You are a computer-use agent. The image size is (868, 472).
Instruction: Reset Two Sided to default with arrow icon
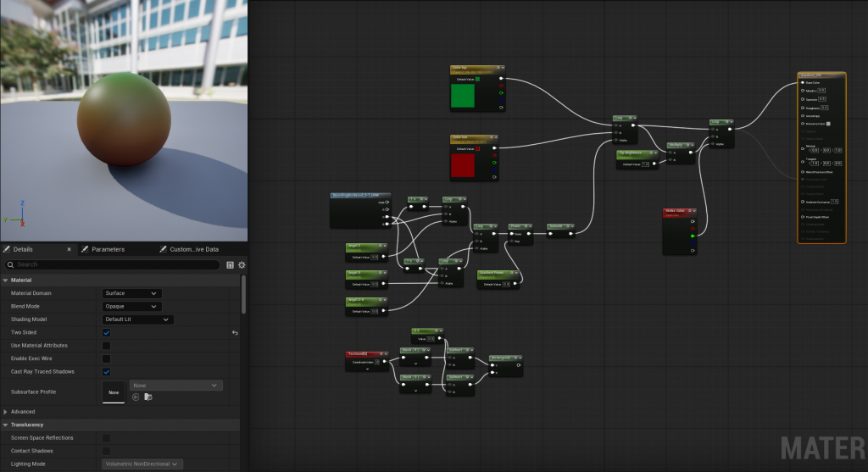(x=235, y=333)
